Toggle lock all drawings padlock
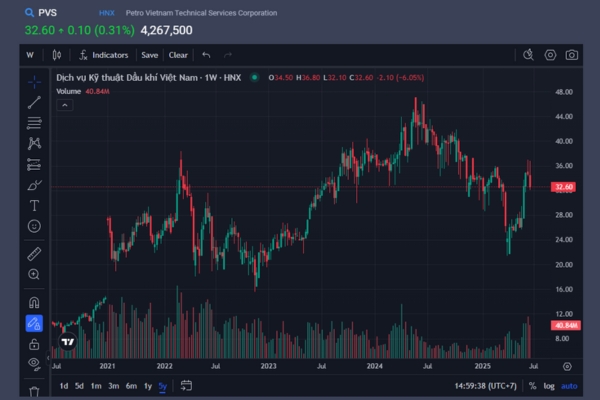 coord(34,344)
